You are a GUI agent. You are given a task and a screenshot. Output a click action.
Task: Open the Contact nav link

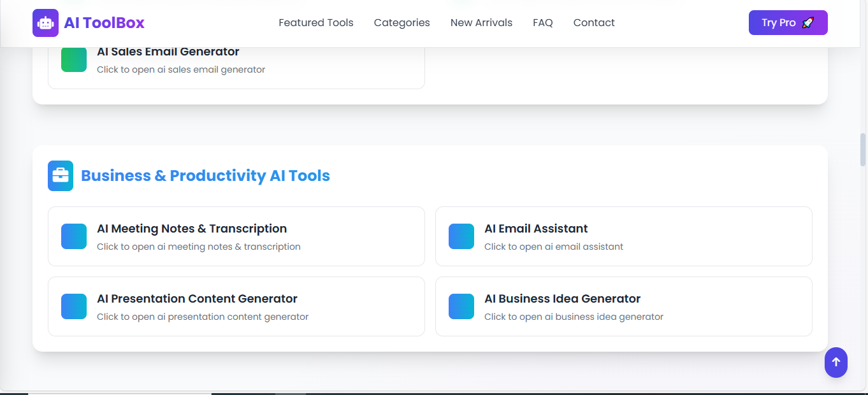594,23
